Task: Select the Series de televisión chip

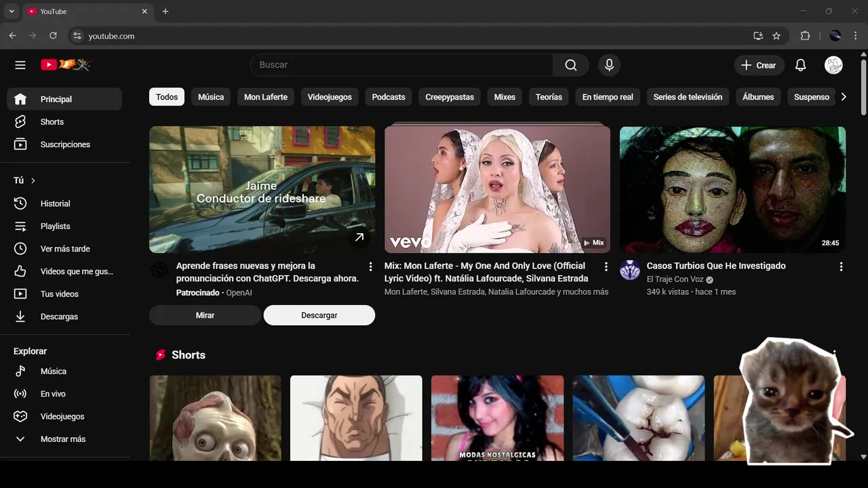Action: point(688,97)
